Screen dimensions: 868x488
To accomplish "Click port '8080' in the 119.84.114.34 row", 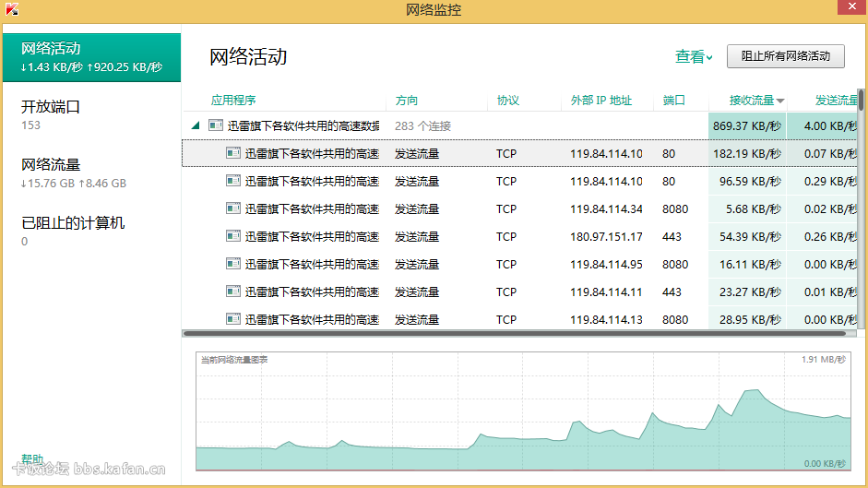I will click(675, 208).
